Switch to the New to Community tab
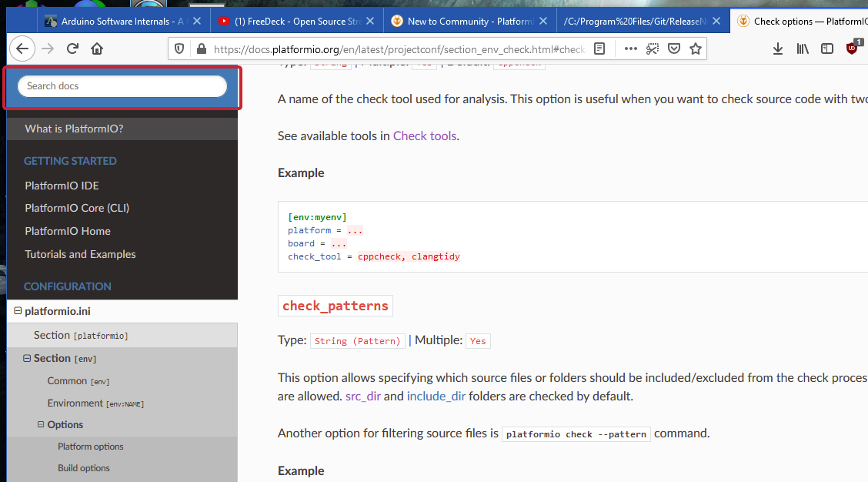The image size is (868, 482). [470, 21]
